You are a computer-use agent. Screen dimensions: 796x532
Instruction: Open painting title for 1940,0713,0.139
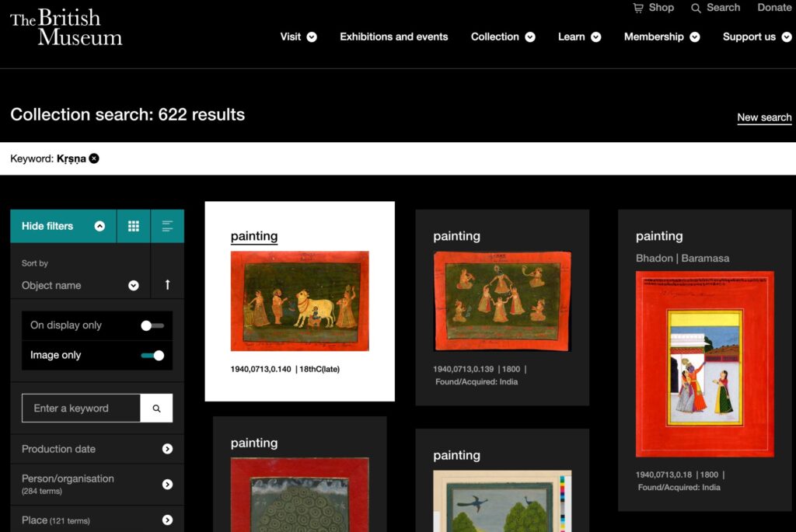click(x=456, y=236)
